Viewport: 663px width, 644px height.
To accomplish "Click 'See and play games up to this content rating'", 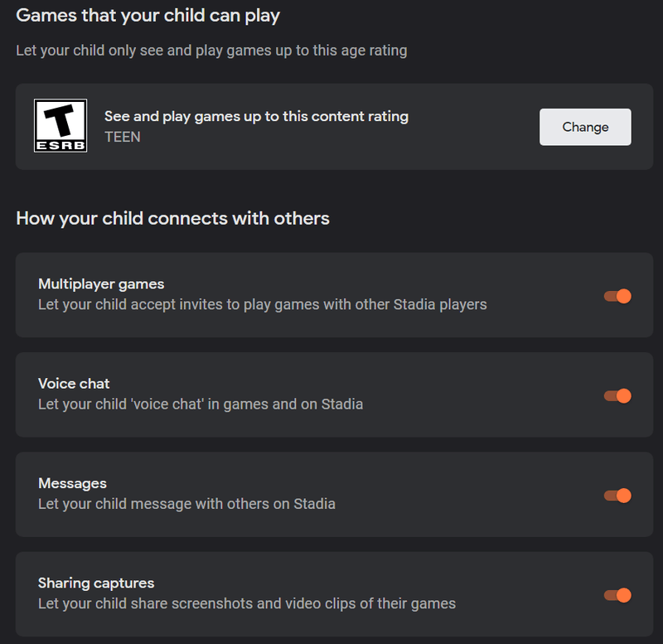I will point(256,116).
